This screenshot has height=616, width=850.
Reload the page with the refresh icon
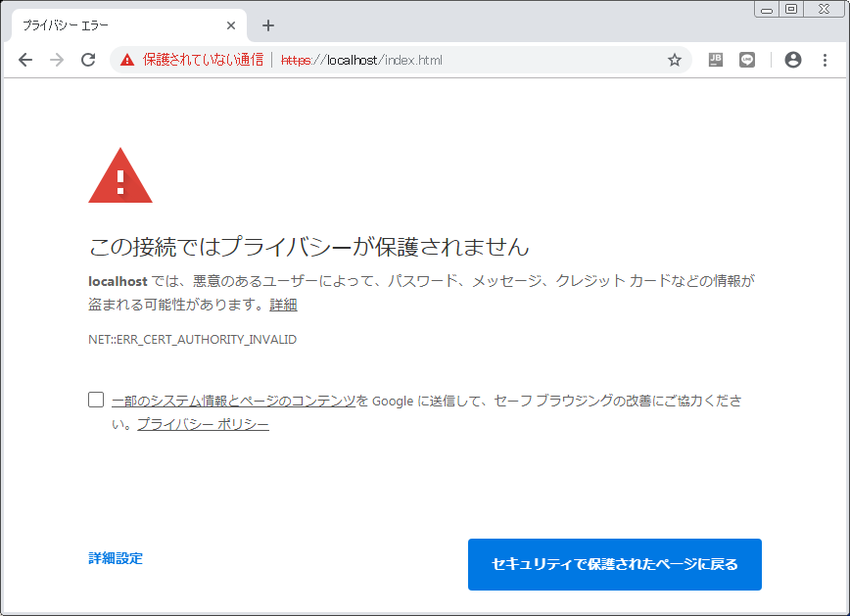pyautogui.click(x=88, y=60)
